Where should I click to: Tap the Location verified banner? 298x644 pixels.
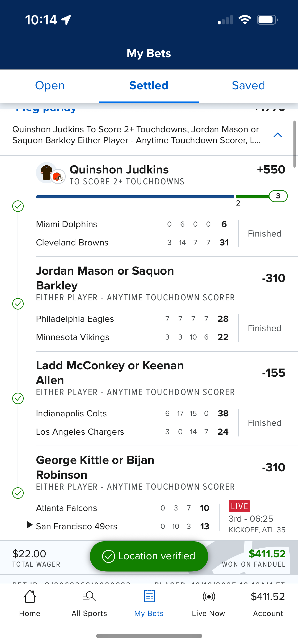[149, 556]
